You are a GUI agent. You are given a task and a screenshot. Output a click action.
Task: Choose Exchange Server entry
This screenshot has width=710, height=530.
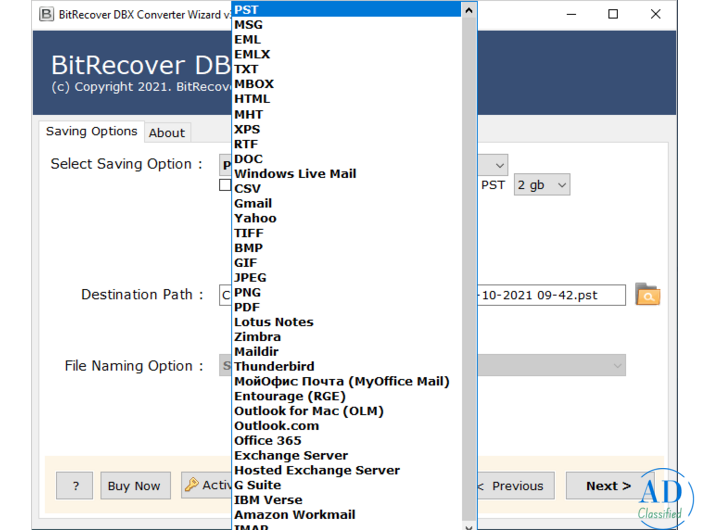[x=347, y=456]
